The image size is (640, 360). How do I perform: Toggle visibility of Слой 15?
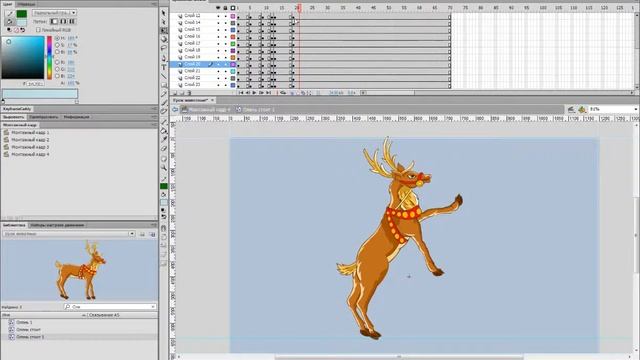tap(218, 30)
